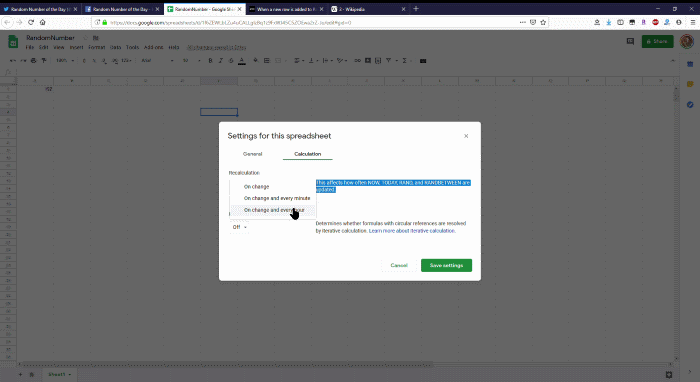Click the browser downloads arrow icon
This screenshot has width=700, height=382.
coord(608,22)
